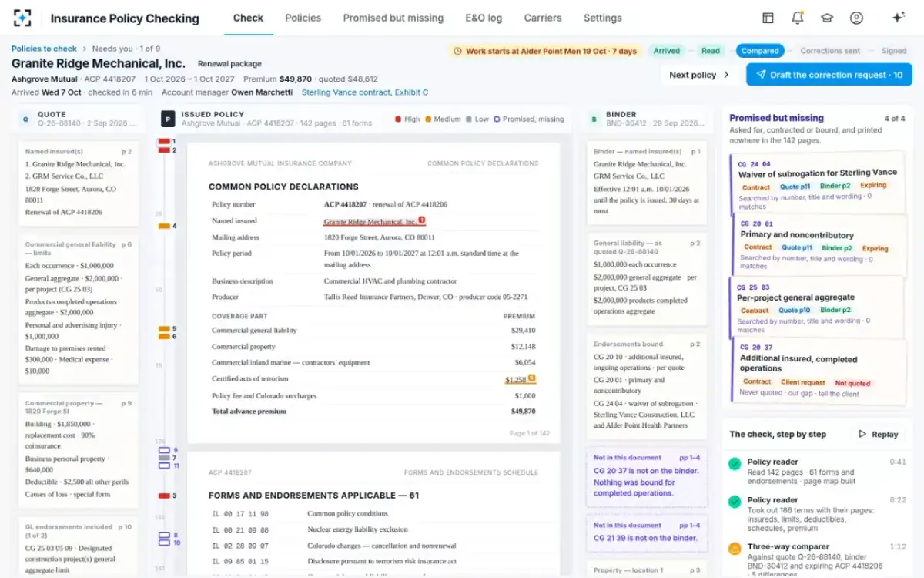The height and width of the screenshot is (578, 924).
Task: Open the layout panel icon
Action: [768, 18]
